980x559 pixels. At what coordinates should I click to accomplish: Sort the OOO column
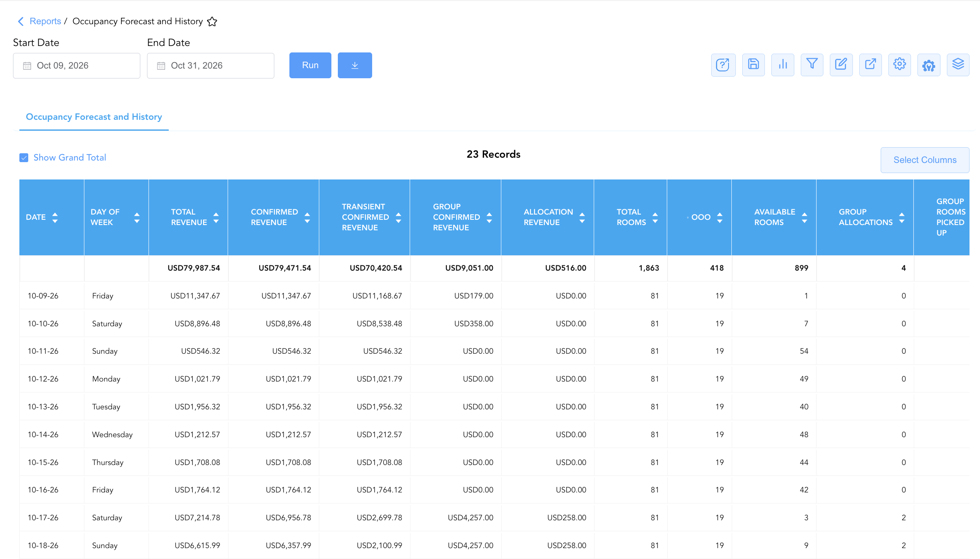pyautogui.click(x=720, y=217)
